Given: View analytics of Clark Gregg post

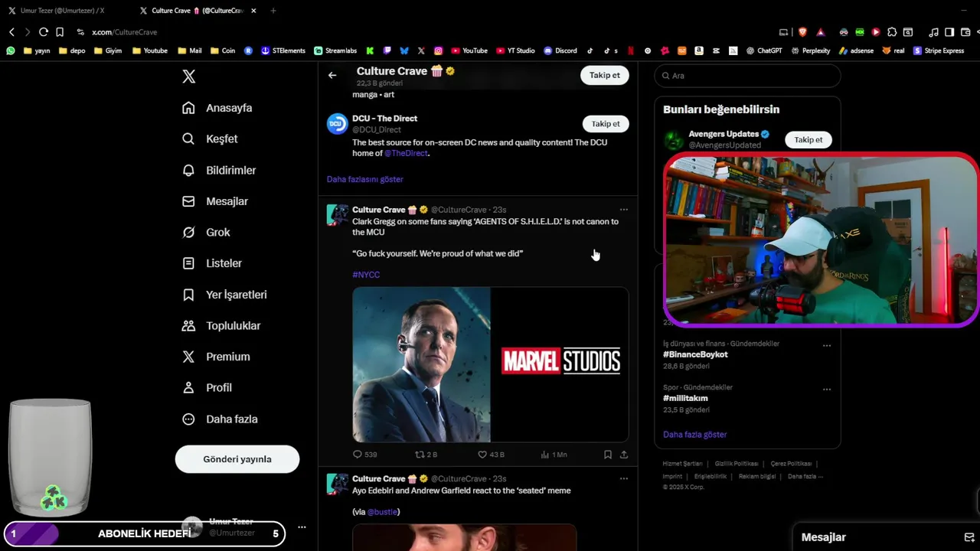Looking at the screenshot, I should pos(554,455).
